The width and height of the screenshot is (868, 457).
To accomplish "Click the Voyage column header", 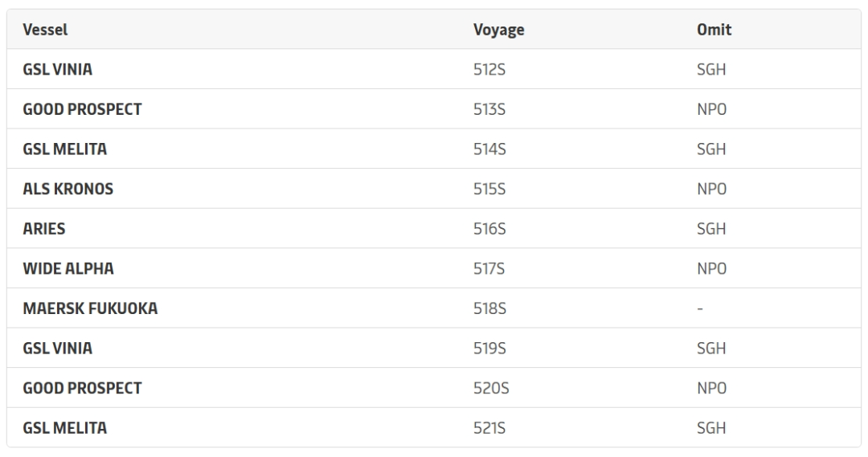I will tap(498, 30).
